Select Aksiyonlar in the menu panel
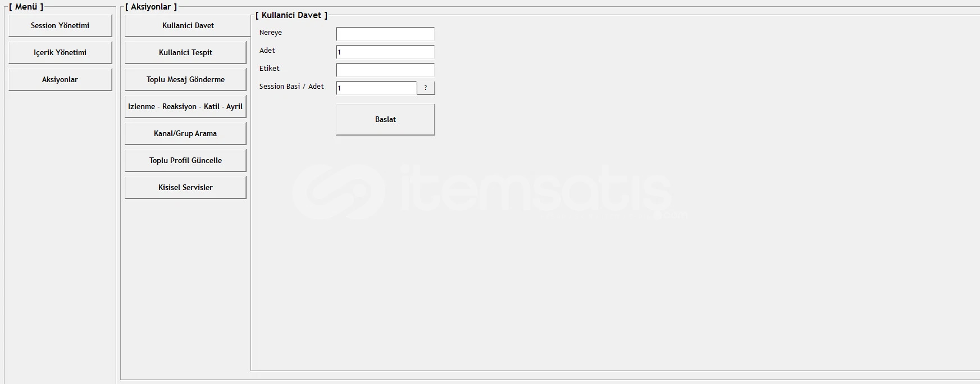 click(x=60, y=79)
